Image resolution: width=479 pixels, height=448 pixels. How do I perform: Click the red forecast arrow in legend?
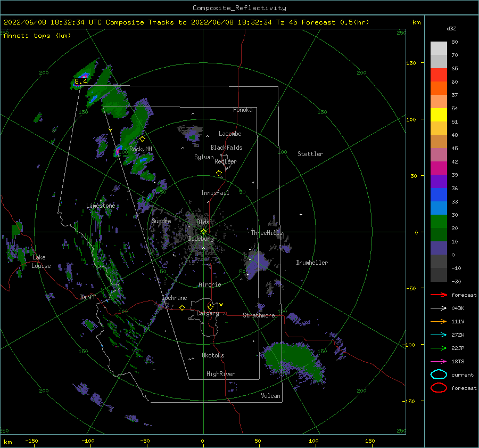[x=439, y=295]
